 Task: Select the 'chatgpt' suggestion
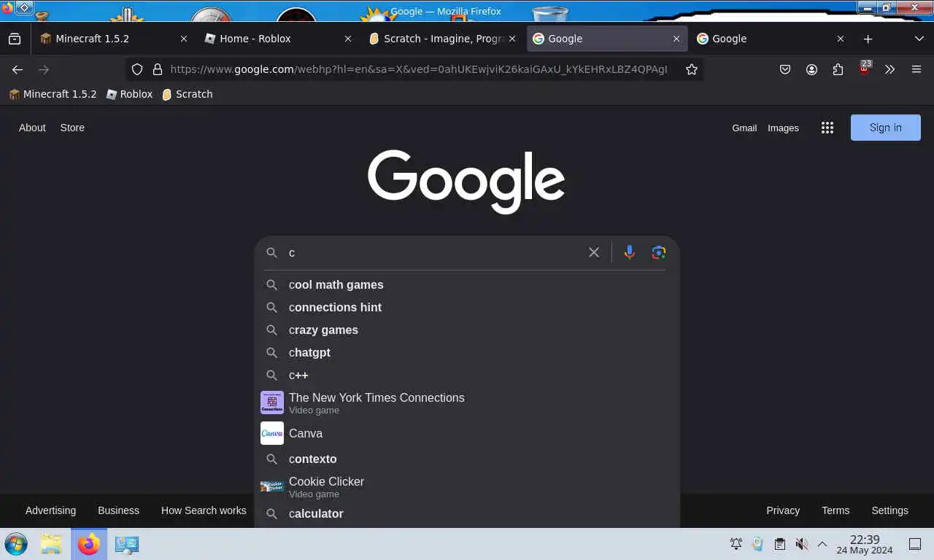point(467,353)
